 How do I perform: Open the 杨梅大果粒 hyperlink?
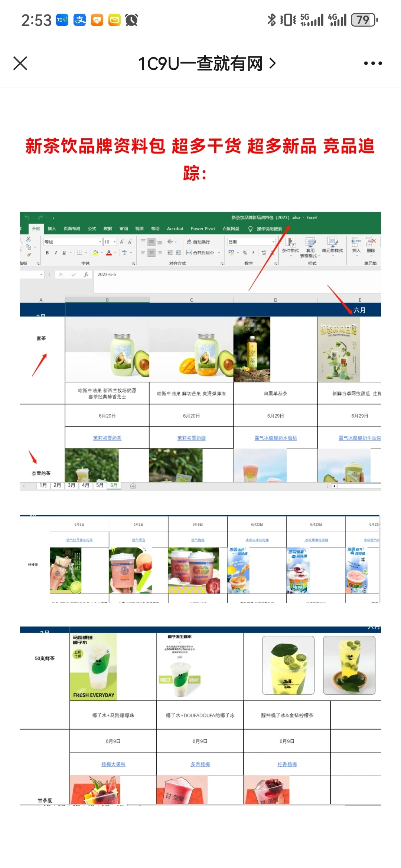click(x=113, y=764)
